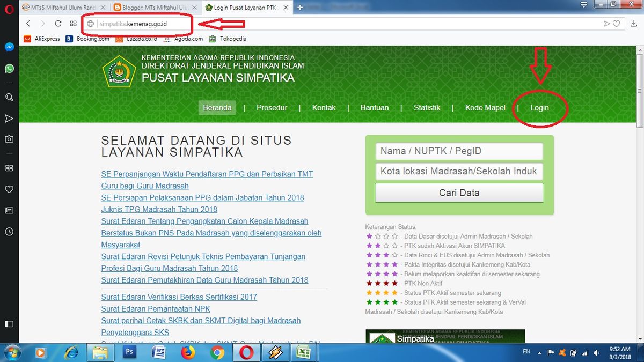Open Firefox from taskbar
The height and width of the screenshot is (362, 644).
coord(188,352)
